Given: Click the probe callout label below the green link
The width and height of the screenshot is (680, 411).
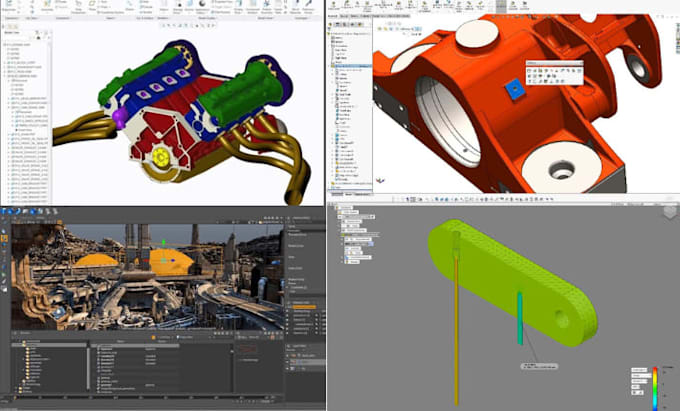Looking at the screenshot, I should 539,366.
